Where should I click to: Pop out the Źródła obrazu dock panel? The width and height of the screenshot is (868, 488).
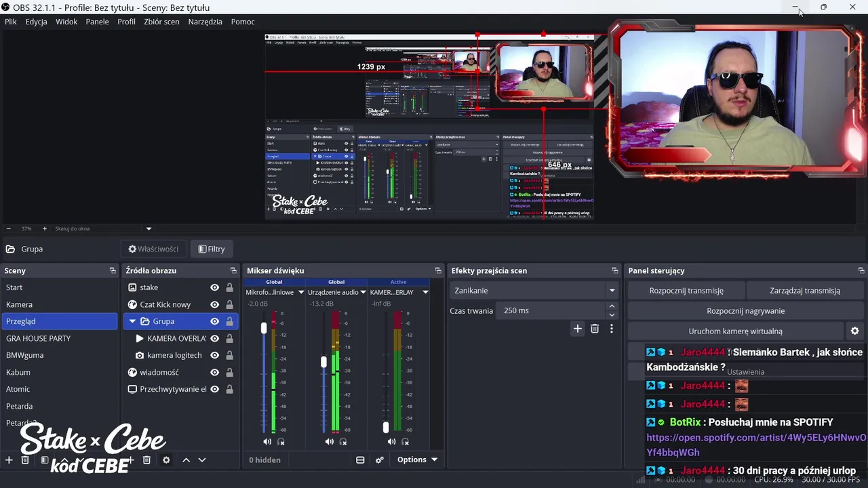click(x=233, y=270)
